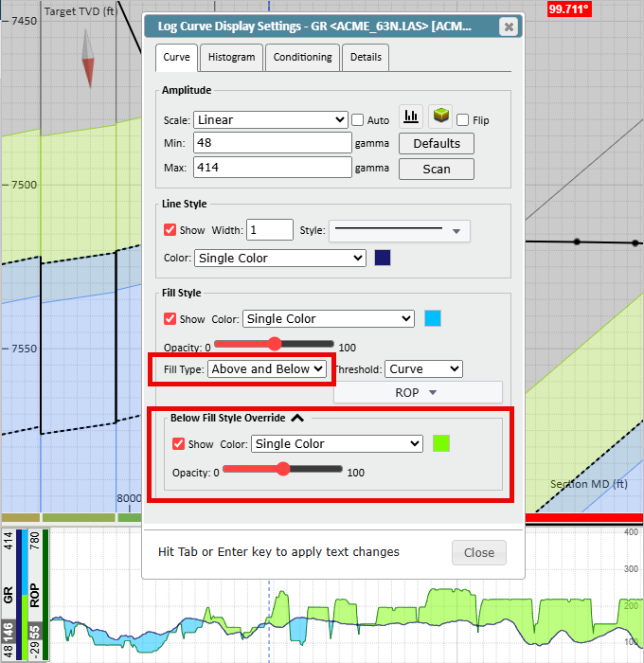
Task: Open the line Style dropdown
Action: pos(400,231)
